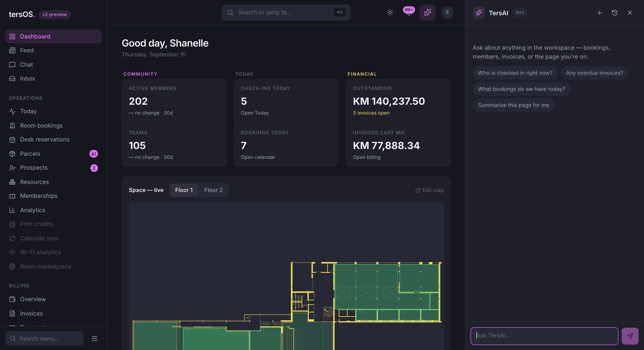Focus the Ask TersAI input field
The width and height of the screenshot is (644, 350).
(x=544, y=336)
